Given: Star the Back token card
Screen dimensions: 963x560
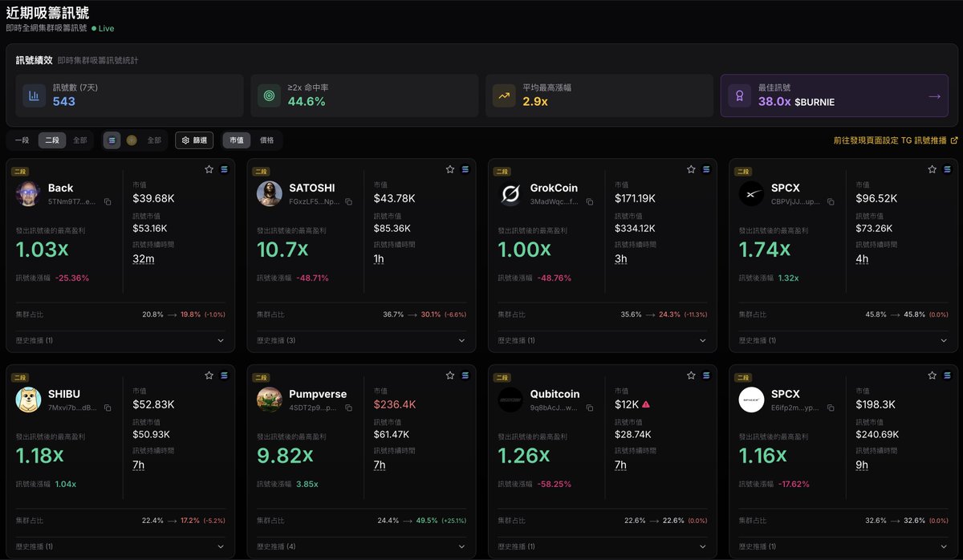Looking at the screenshot, I should [x=209, y=170].
